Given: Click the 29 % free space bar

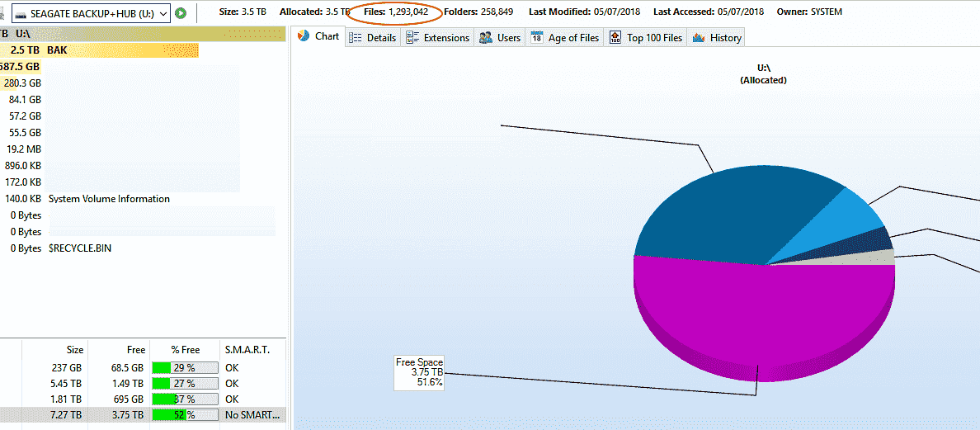Looking at the screenshot, I should click(x=184, y=367).
